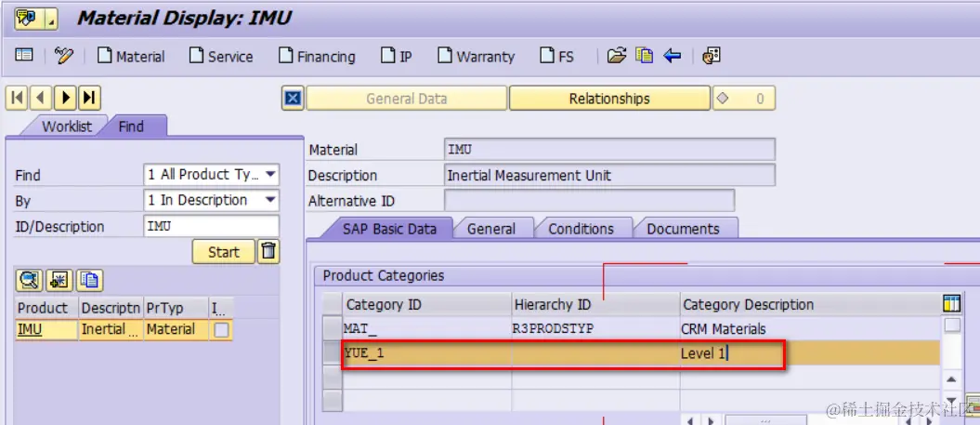The height and width of the screenshot is (425, 980).
Task: Open the General Data view
Action: click(x=406, y=99)
